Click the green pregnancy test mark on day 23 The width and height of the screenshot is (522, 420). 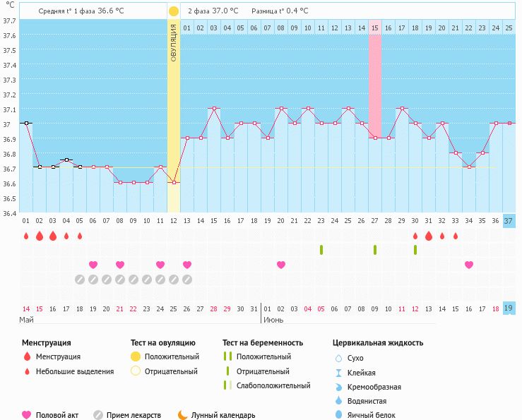click(321, 250)
